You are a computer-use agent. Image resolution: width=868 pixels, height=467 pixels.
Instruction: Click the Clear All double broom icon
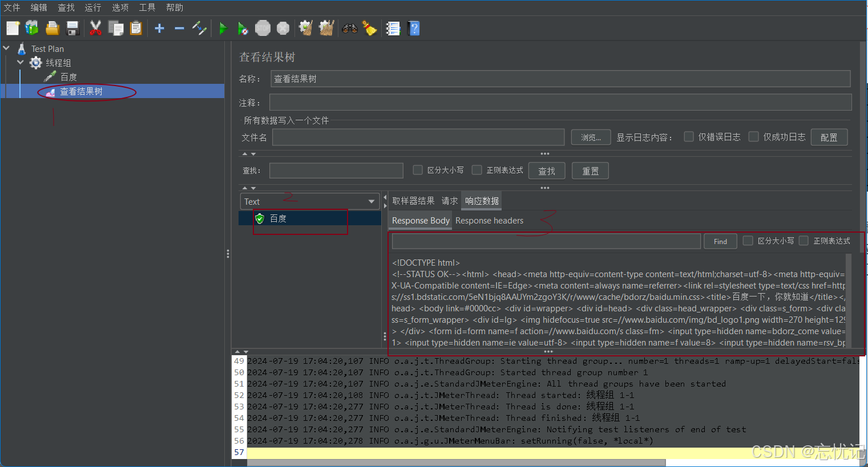click(x=326, y=28)
